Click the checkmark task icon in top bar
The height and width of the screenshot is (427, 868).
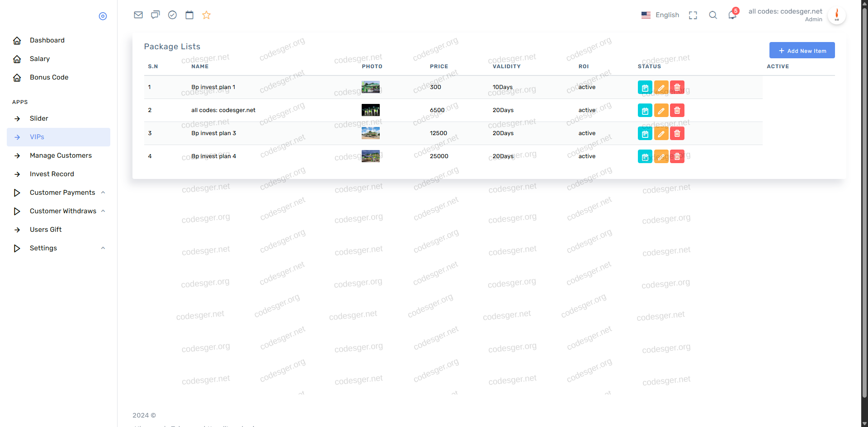click(x=172, y=15)
